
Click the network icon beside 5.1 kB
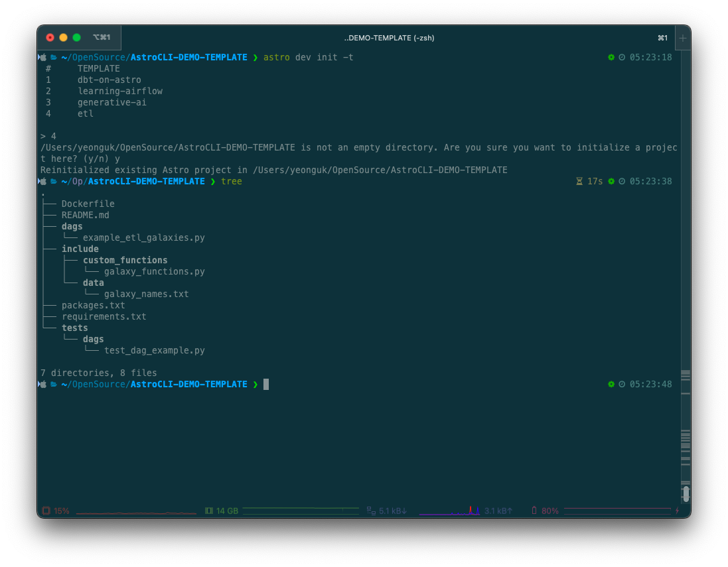pos(371,511)
